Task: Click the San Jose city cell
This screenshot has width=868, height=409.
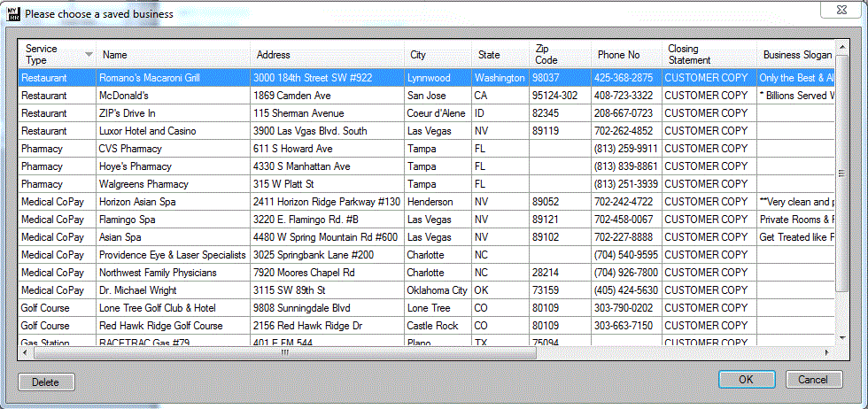Action: coord(438,96)
